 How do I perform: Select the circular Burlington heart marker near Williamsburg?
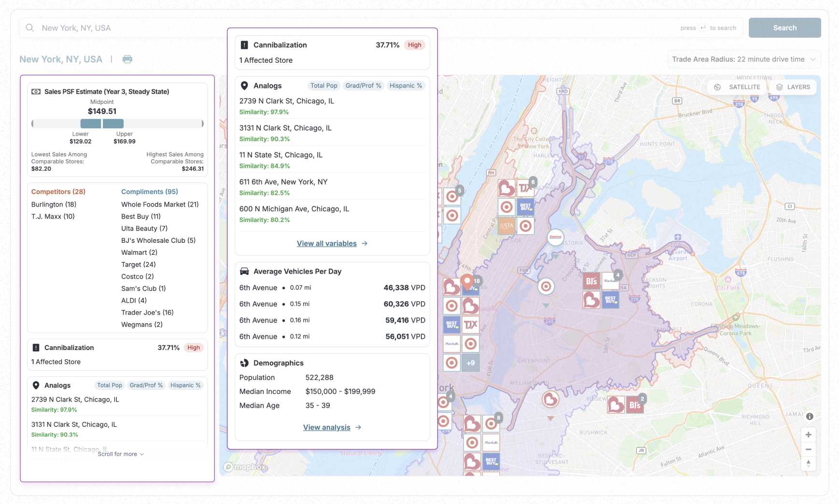pyautogui.click(x=550, y=399)
